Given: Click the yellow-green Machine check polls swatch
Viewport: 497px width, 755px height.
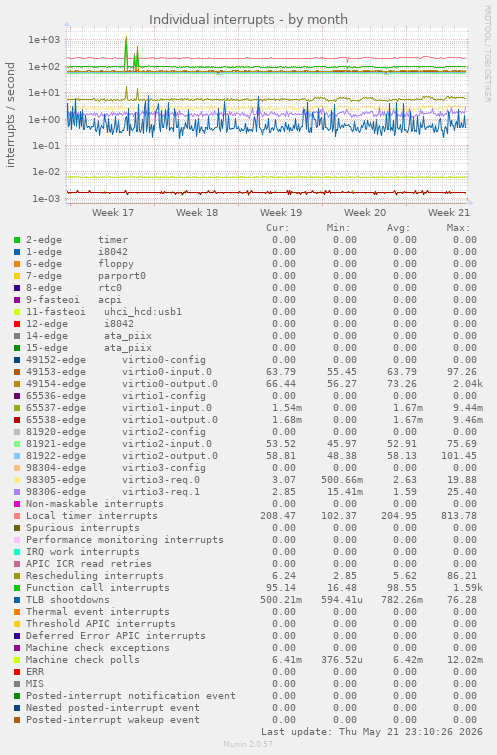Looking at the screenshot, I should click(17, 660).
